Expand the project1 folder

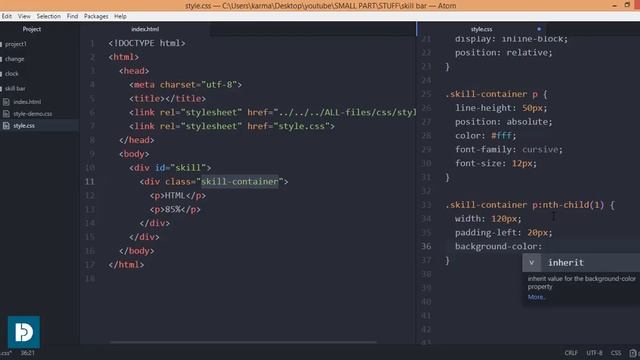(x=16, y=44)
